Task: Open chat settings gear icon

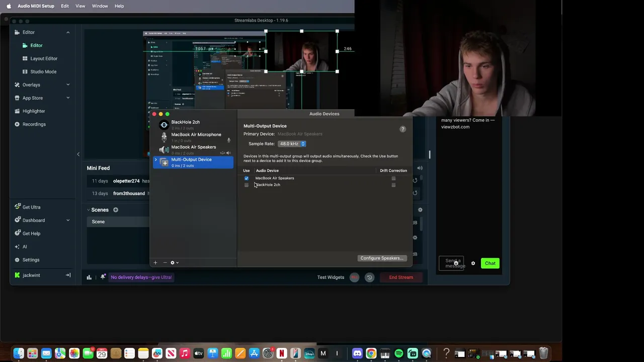Action: pyautogui.click(x=473, y=263)
